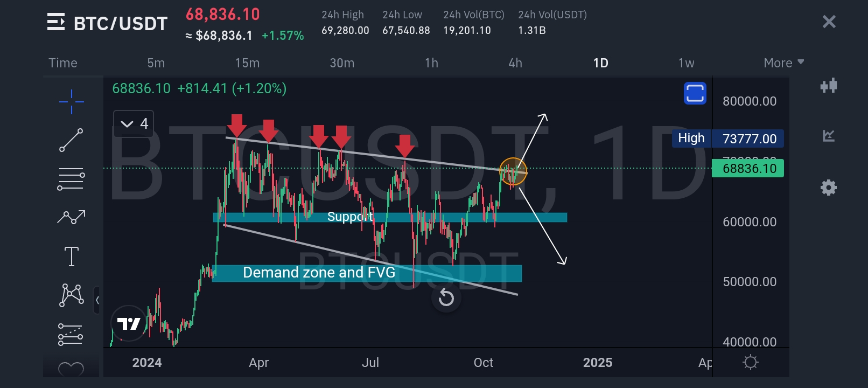This screenshot has height=388, width=868.
Task: Click the 24h High value 69,280.00
Action: (x=345, y=31)
